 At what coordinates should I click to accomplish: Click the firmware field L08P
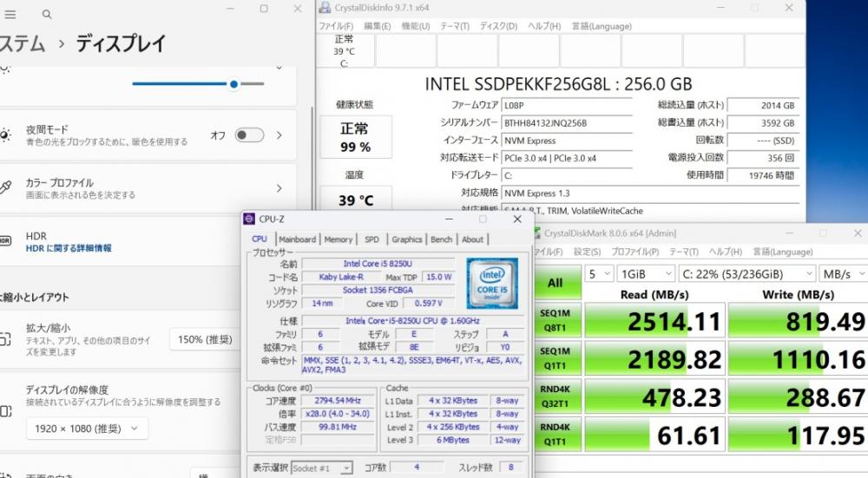click(x=567, y=105)
